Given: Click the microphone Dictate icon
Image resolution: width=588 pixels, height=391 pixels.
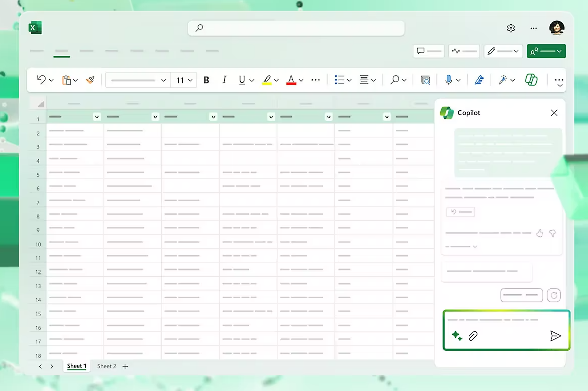Looking at the screenshot, I should click(448, 80).
